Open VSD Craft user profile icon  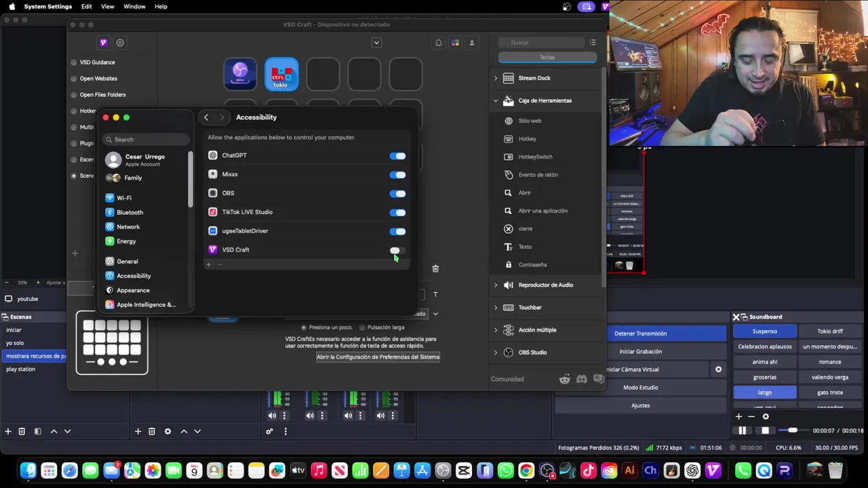(472, 43)
